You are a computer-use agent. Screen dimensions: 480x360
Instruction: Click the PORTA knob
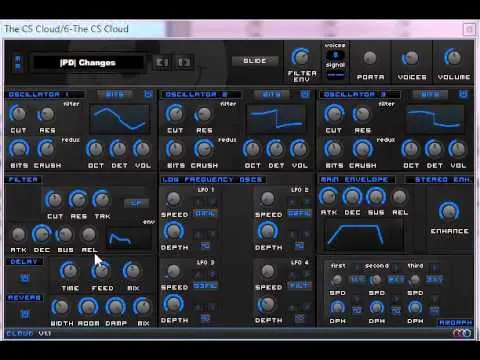click(370, 58)
